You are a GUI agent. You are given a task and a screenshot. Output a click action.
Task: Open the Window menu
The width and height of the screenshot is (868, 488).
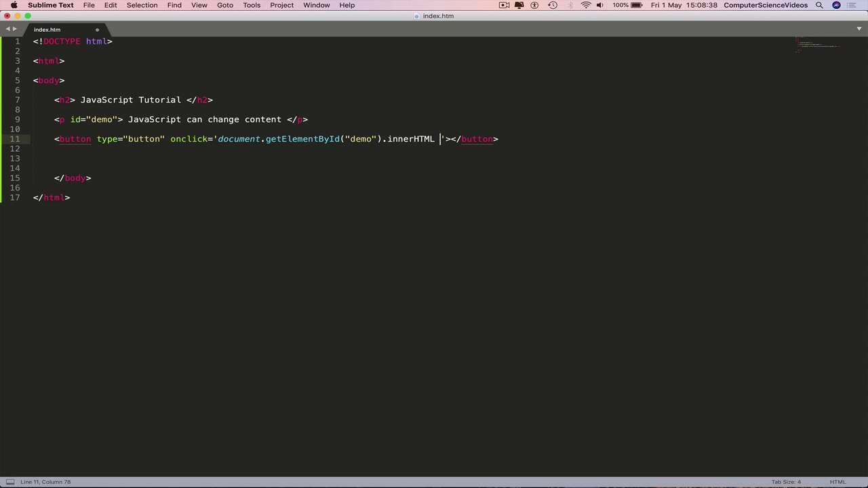pos(317,5)
